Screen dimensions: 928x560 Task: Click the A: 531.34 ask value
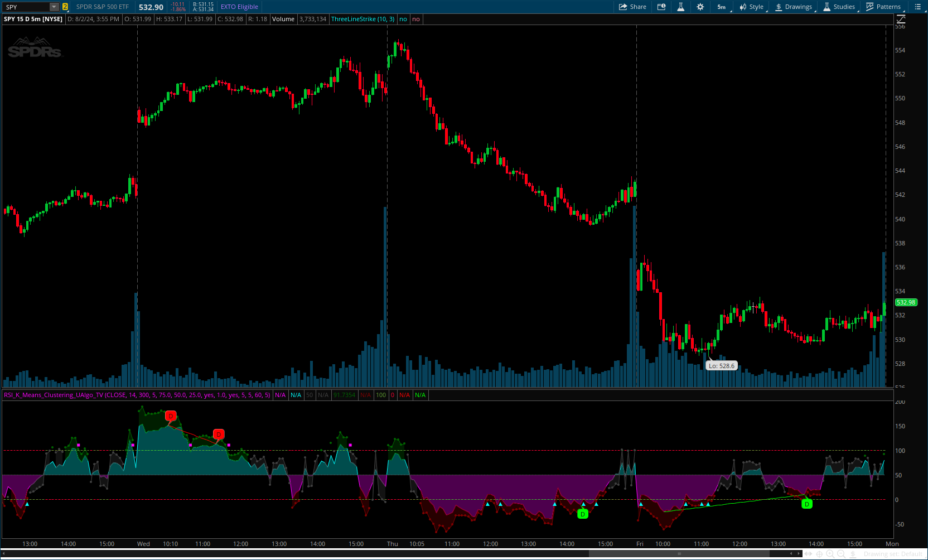point(203,9)
